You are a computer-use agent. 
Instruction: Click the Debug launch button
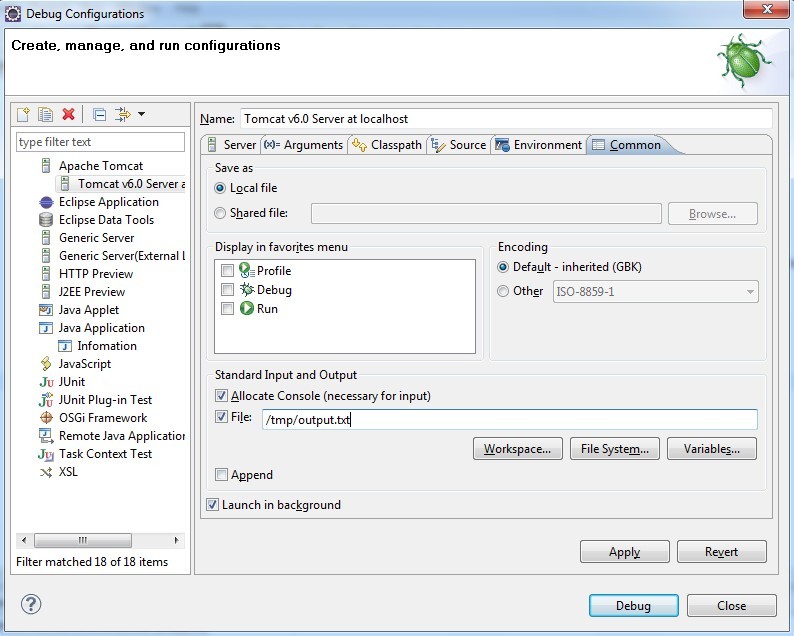[633, 606]
